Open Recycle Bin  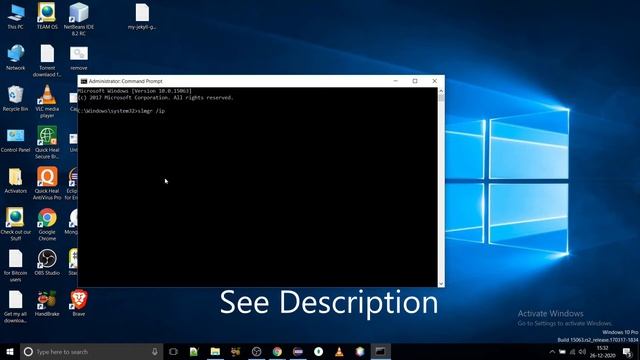point(16,98)
